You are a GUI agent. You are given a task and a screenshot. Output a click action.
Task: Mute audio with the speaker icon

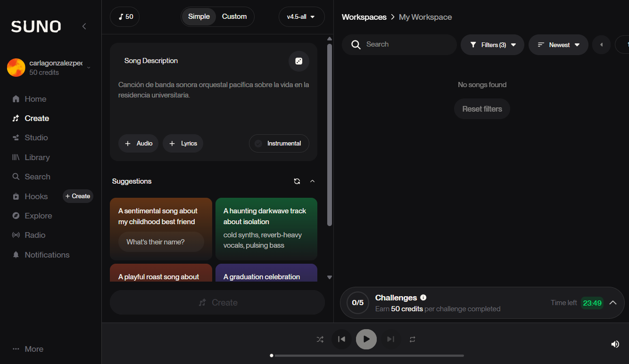(615, 344)
